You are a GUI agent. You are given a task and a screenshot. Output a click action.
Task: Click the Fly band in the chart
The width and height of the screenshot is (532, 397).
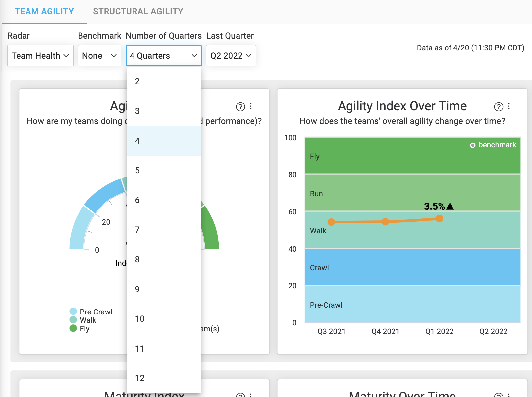[x=412, y=156]
